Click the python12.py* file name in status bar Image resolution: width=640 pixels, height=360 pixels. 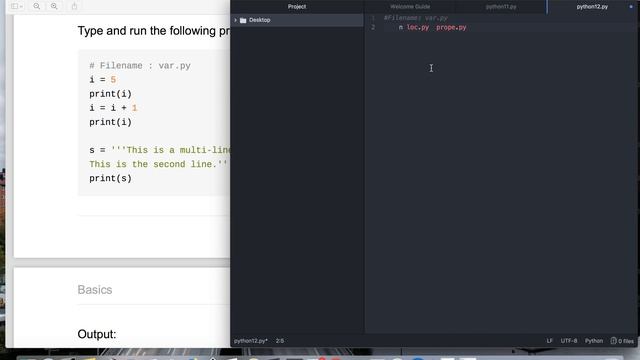pyautogui.click(x=251, y=341)
